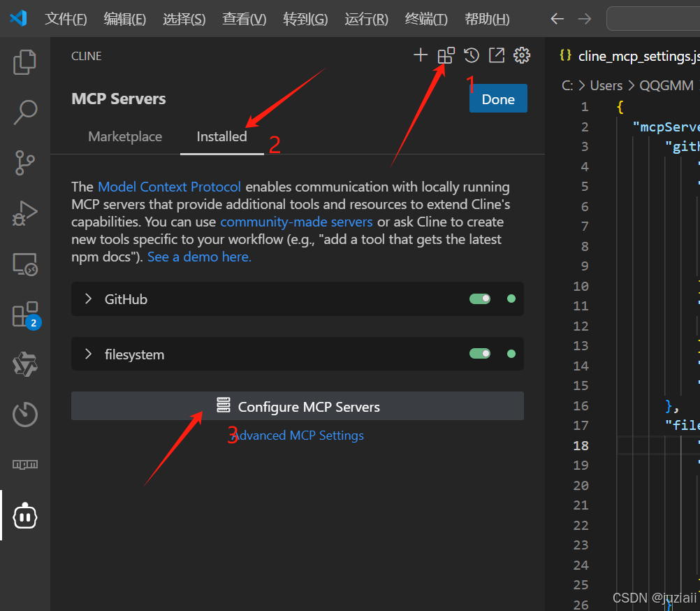Click the MCP Servers heading text
700x611 pixels.
118,99
